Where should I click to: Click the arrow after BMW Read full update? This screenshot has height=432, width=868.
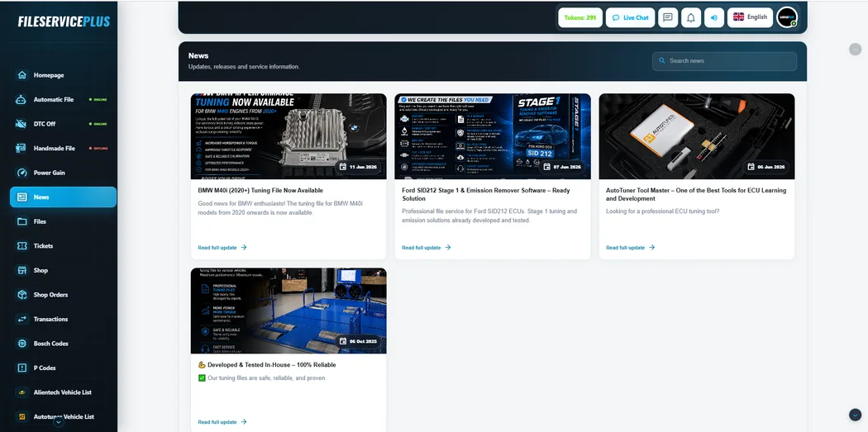pyautogui.click(x=244, y=248)
